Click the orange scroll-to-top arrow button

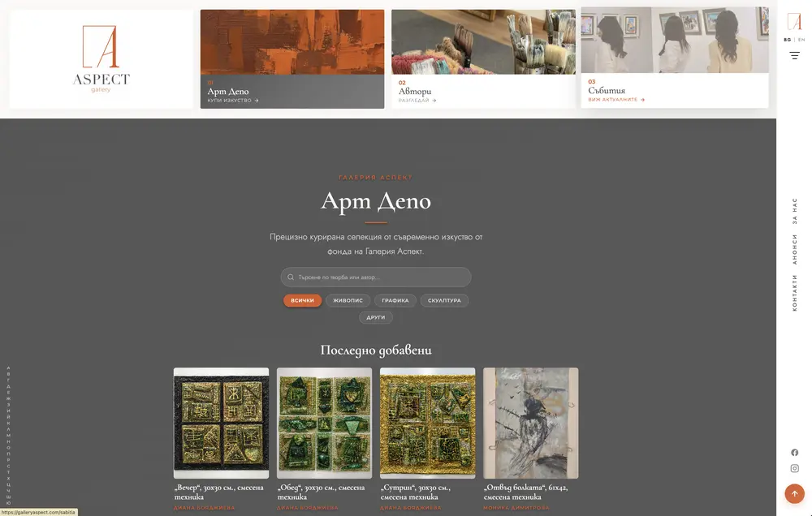pyautogui.click(x=794, y=494)
